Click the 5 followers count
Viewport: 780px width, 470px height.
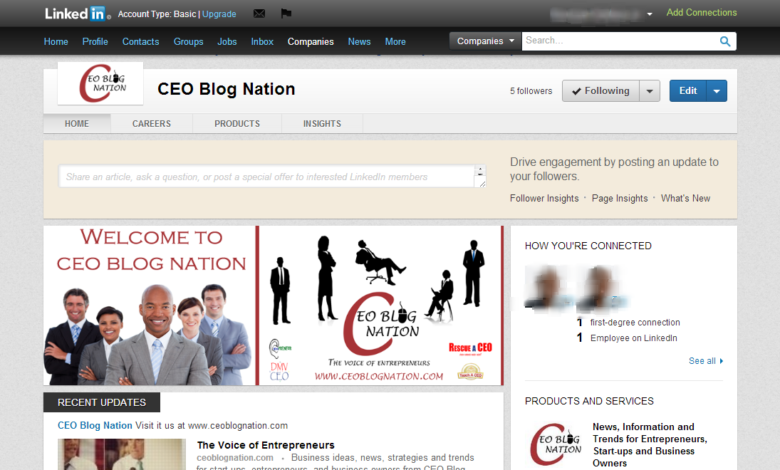[531, 91]
